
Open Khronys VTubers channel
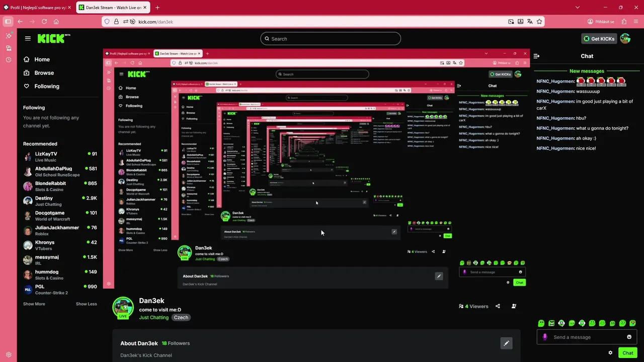pyautogui.click(x=60, y=245)
